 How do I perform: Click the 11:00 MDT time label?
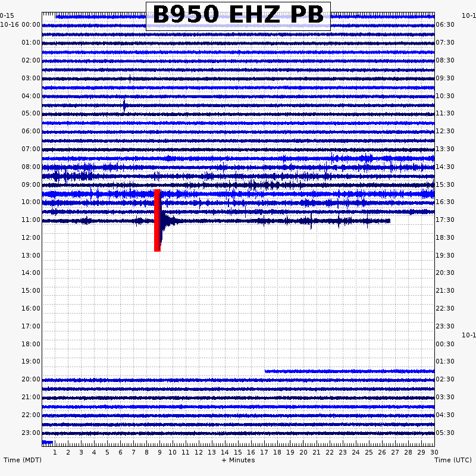pyautogui.click(x=31, y=220)
